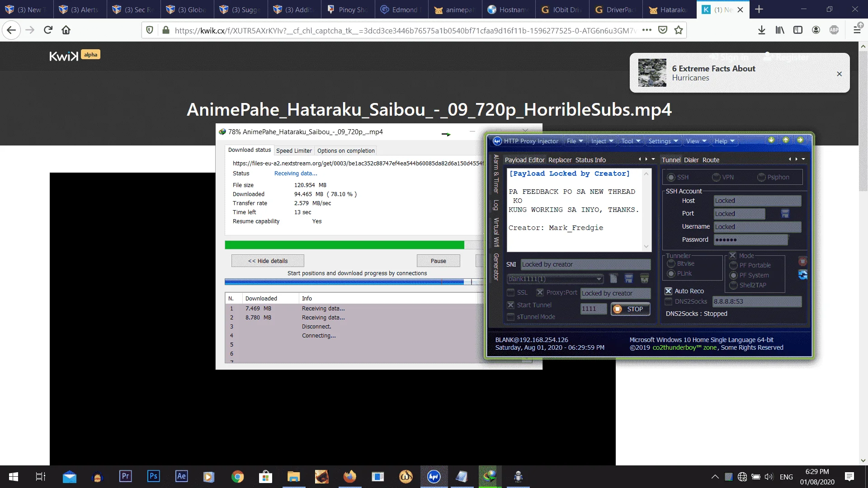Image resolution: width=868 pixels, height=488 pixels.
Task: Open Firefox downloads panel icon
Action: [762, 30]
